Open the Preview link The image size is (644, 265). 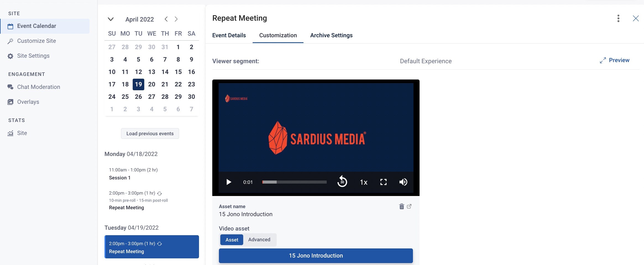click(615, 60)
